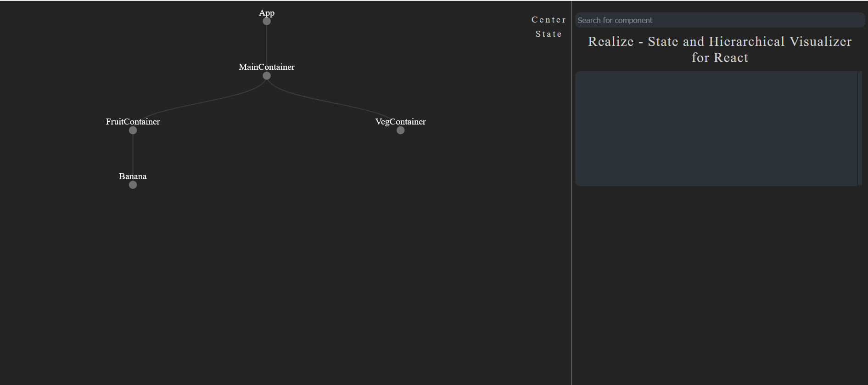Viewport: 868px width, 385px height.
Task: Toggle the State view button
Action: coord(549,34)
